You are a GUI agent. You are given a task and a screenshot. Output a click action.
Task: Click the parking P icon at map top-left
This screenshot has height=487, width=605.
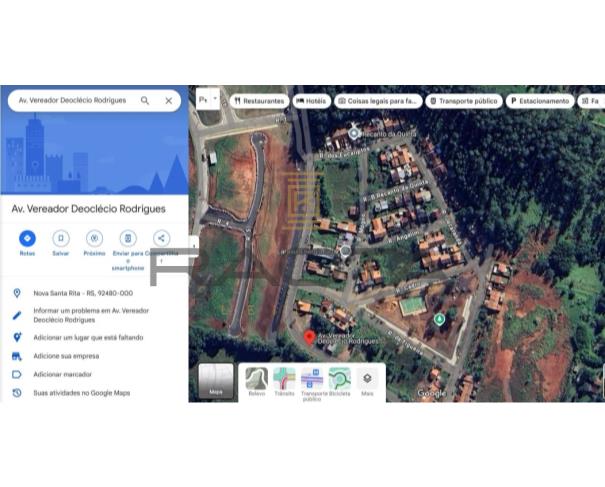click(203, 99)
